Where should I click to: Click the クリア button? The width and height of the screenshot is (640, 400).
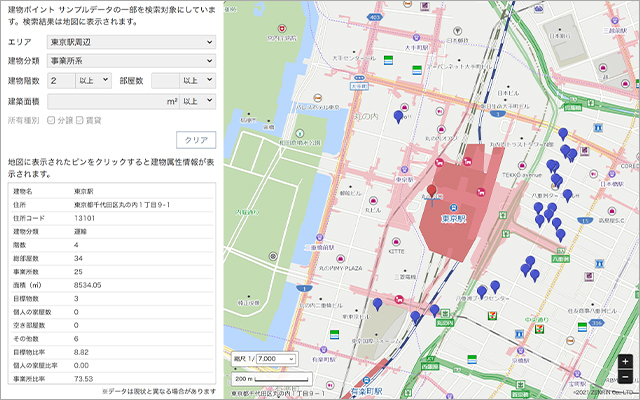click(x=196, y=140)
